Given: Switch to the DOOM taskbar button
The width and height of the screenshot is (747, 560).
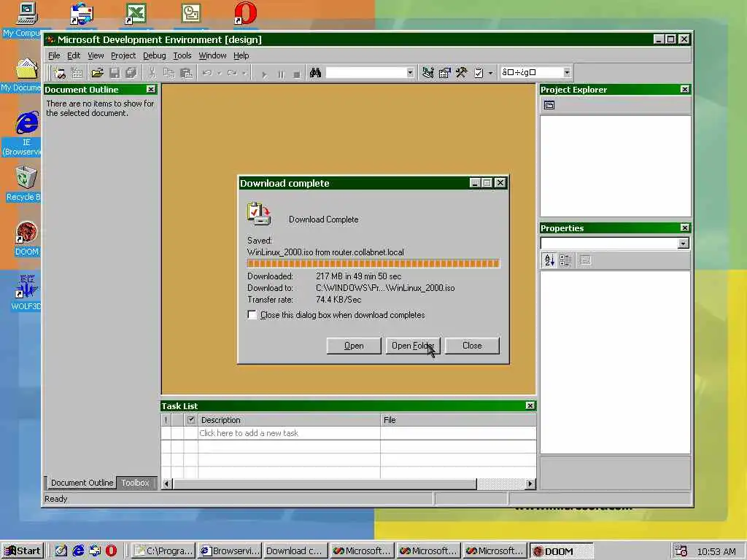Looking at the screenshot, I should click(561, 551).
